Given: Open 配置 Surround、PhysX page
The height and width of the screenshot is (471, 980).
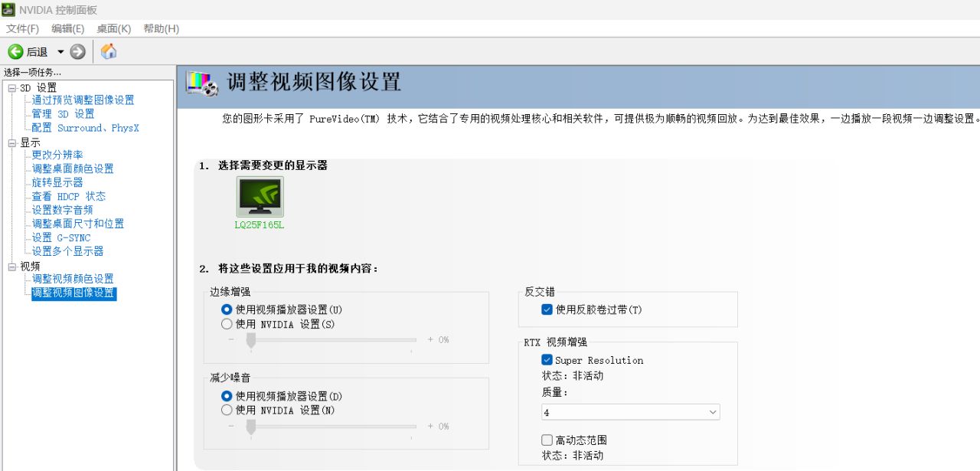Looking at the screenshot, I should pyautogui.click(x=85, y=128).
